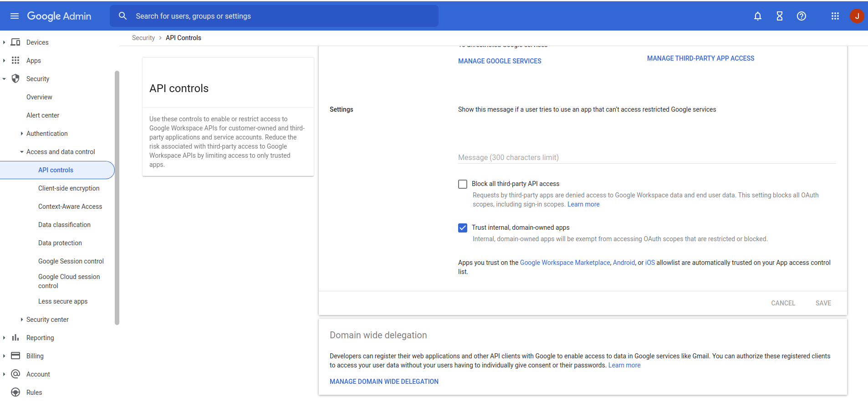Expand the Authentication submenu arrow
868x403 pixels.
pos(21,134)
